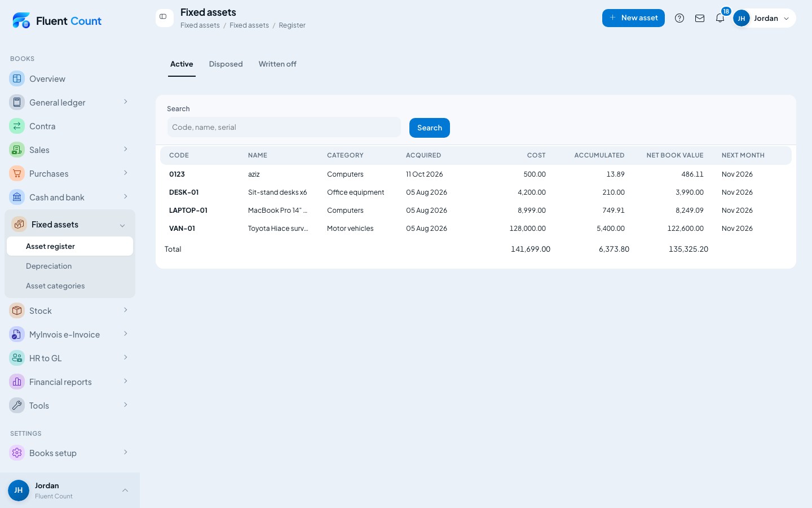Expand the Purchases submenu chevron
This screenshot has height=508, width=812.
tap(125, 173)
